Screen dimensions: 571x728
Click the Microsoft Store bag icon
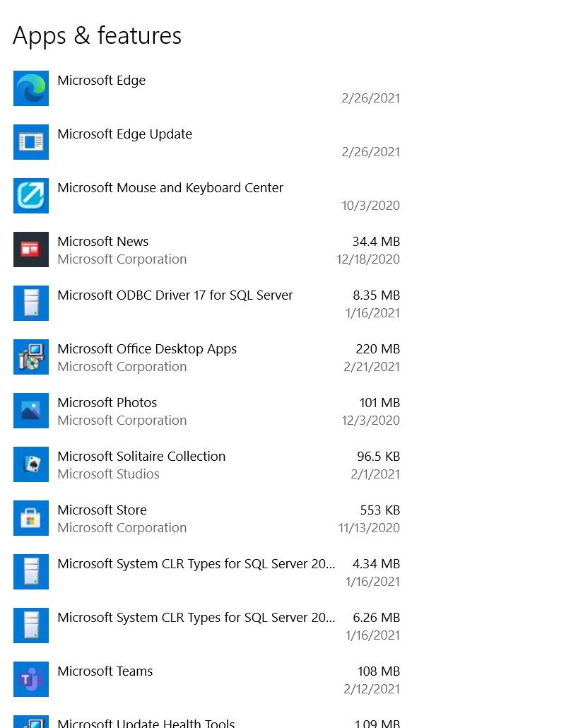[x=30, y=517]
